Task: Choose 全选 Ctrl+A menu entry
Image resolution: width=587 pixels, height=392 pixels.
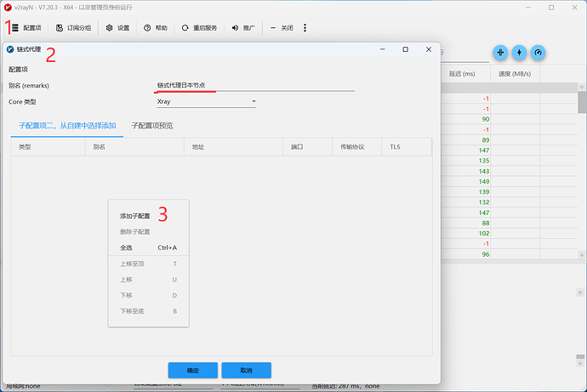Action: point(148,247)
